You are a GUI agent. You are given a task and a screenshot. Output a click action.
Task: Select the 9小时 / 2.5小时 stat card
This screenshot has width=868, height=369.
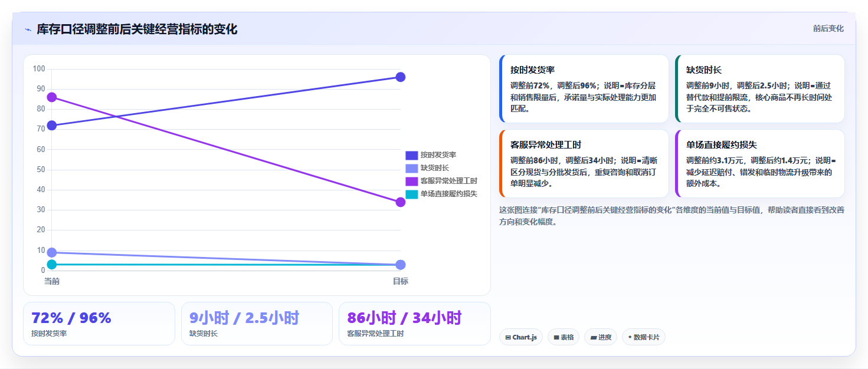coord(257,324)
